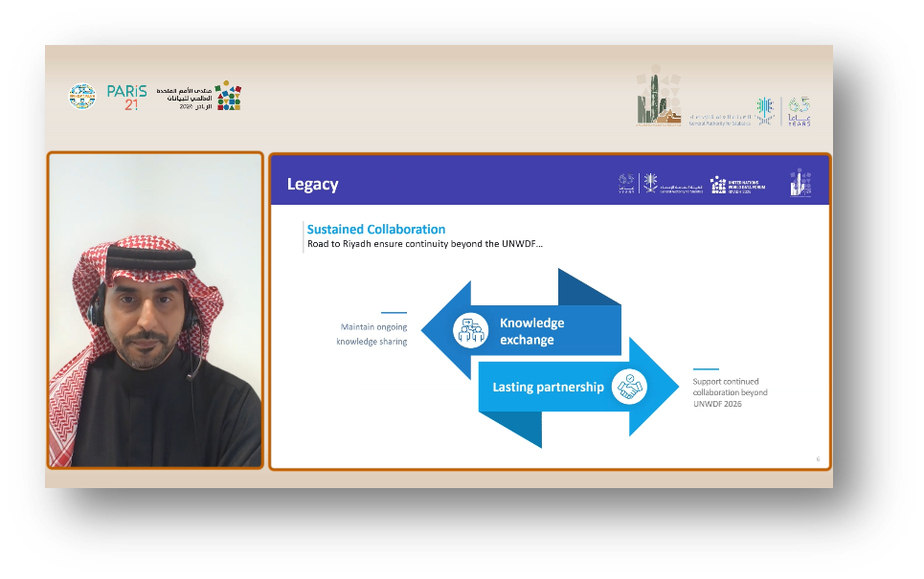Screen dimensions: 924x579
Task: Click the 'Road to Riyadh' subtitle line
Action: [x=424, y=244]
